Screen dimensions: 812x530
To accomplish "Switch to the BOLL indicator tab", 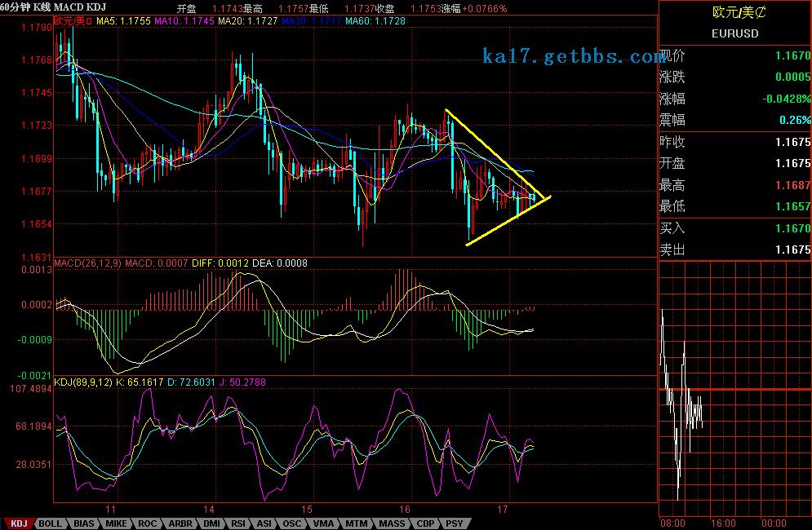I will point(50,523).
